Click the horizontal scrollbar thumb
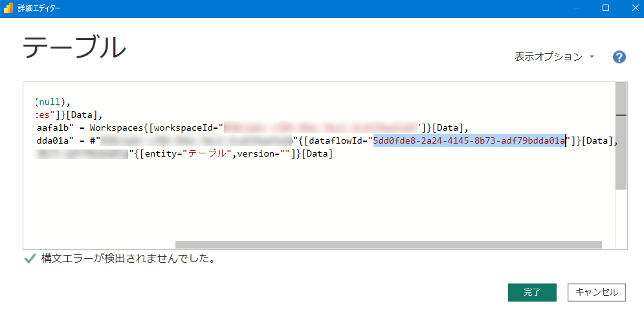Screen dimensions: 644x321 point(388,245)
